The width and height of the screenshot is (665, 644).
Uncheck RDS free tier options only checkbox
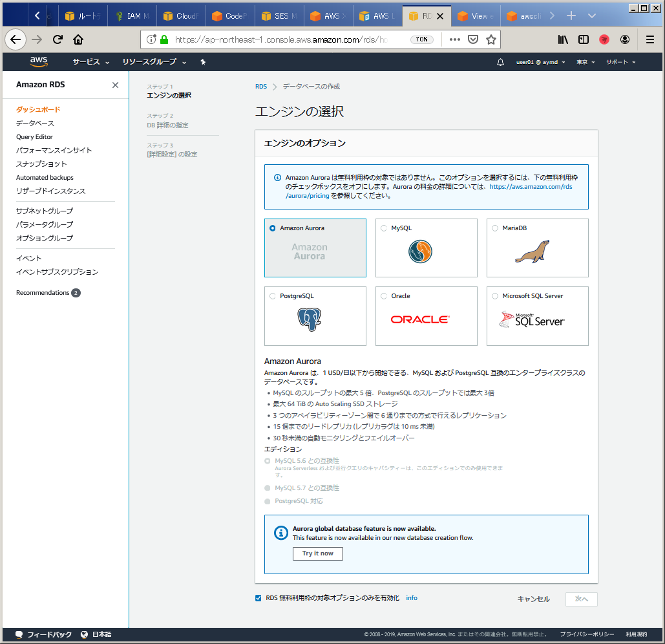(x=259, y=598)
